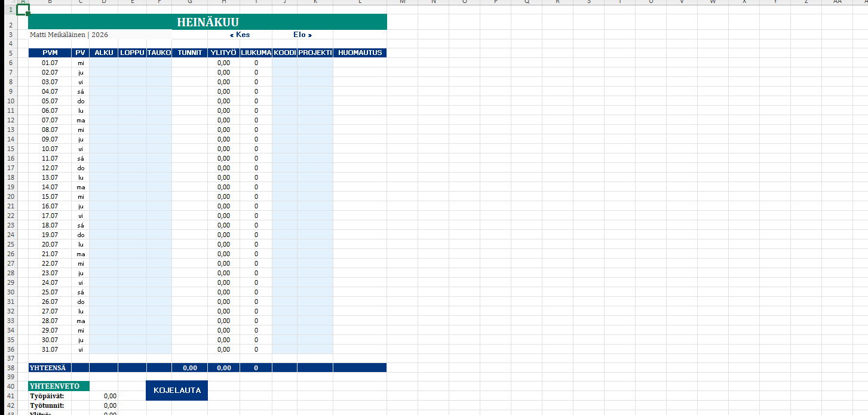Go to previous month via « Kes
Image resolution: width=868 pixels, height=415 pixels.
(x=240, y=35)
